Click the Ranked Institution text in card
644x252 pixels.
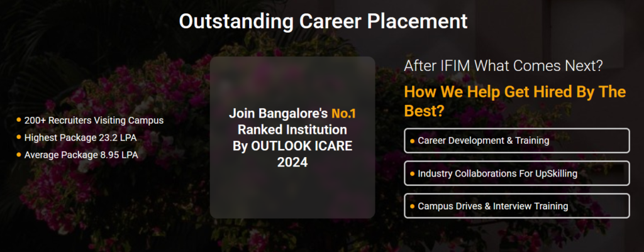(292, 129)
